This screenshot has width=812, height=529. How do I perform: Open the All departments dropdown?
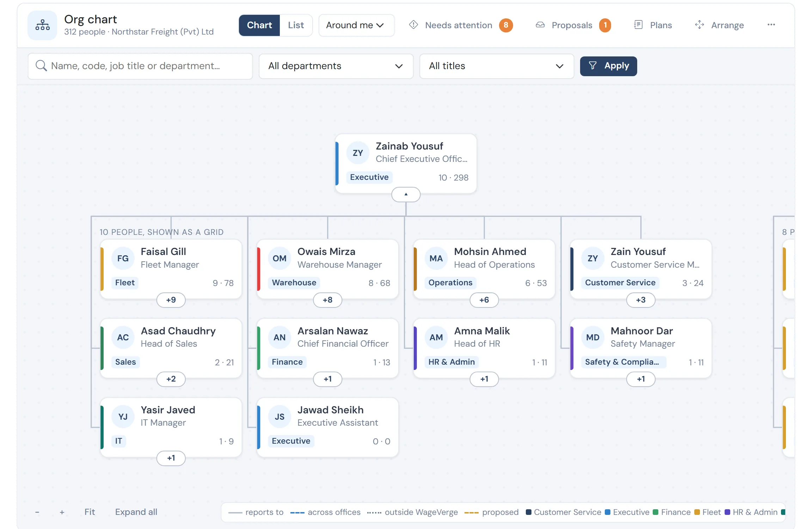(x=336, y=66)
